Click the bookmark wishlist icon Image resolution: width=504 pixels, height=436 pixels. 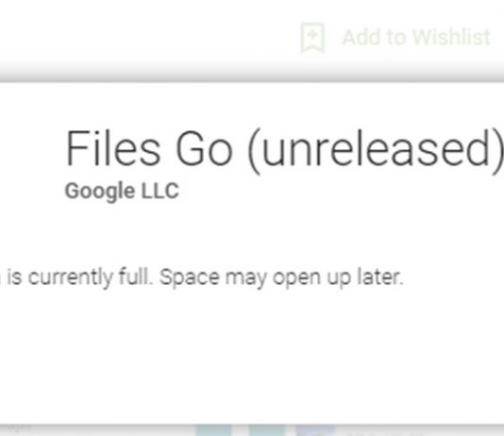tap(312, 38)
